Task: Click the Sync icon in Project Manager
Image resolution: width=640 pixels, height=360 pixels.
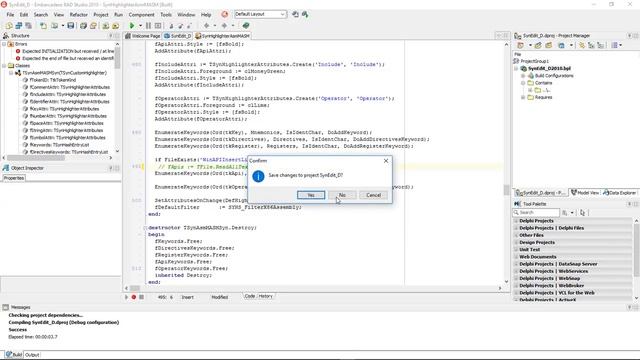Action: (582, 45)
